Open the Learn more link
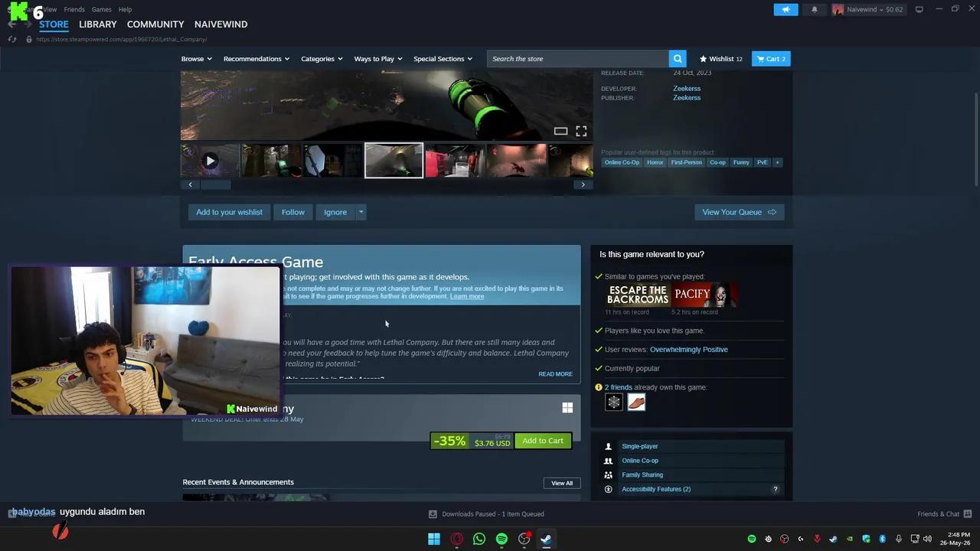Viewport: 980px width, 551px height. coord(467,296)
